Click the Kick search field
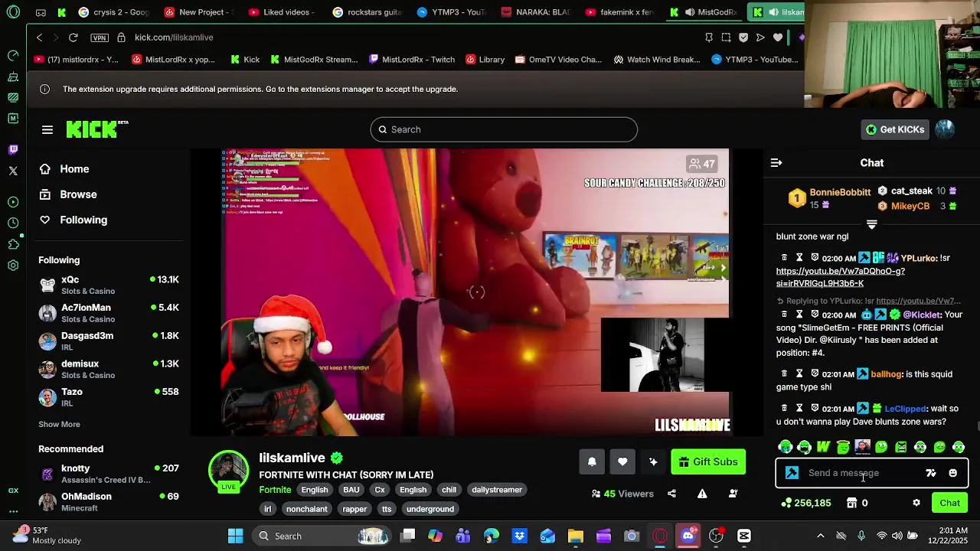This screenshot has height=551, width=980. (x=504, y=129)
